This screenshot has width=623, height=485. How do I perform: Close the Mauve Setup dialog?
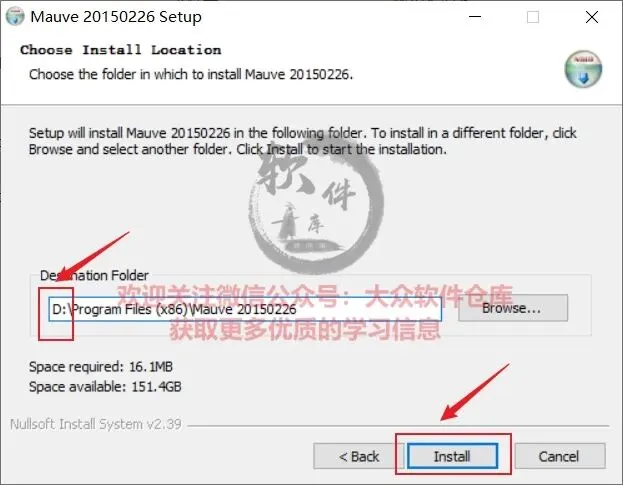click(x=592, y=17)
